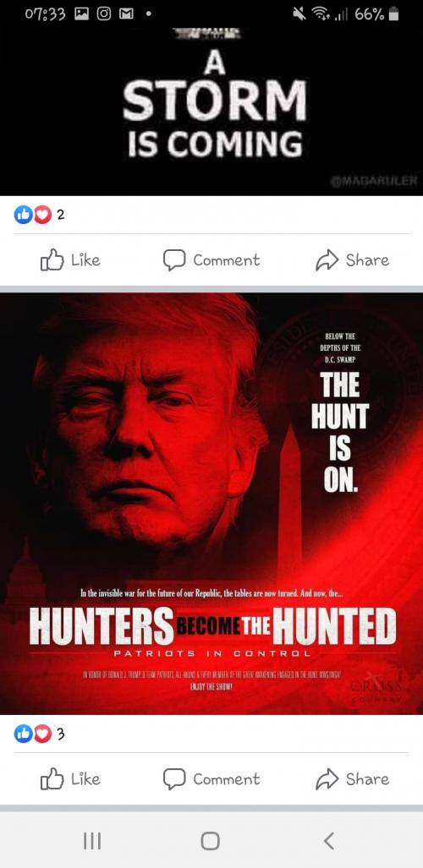Tap the Wi-Fi status icon
The width and height of the screenshot is (423, 868).
317,14
